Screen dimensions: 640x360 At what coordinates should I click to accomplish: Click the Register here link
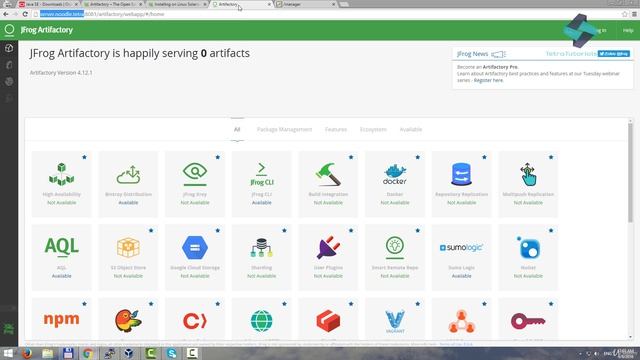click(488, 80)
